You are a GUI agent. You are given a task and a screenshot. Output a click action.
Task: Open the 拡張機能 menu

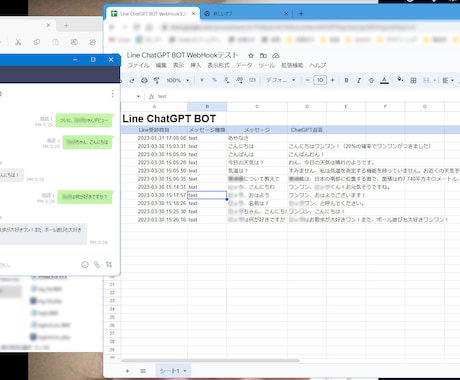coord(292,65)
